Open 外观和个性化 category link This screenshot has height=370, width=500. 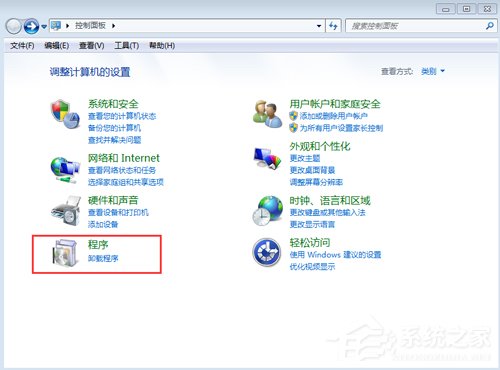pyautogui.click(x=320, y=146)
